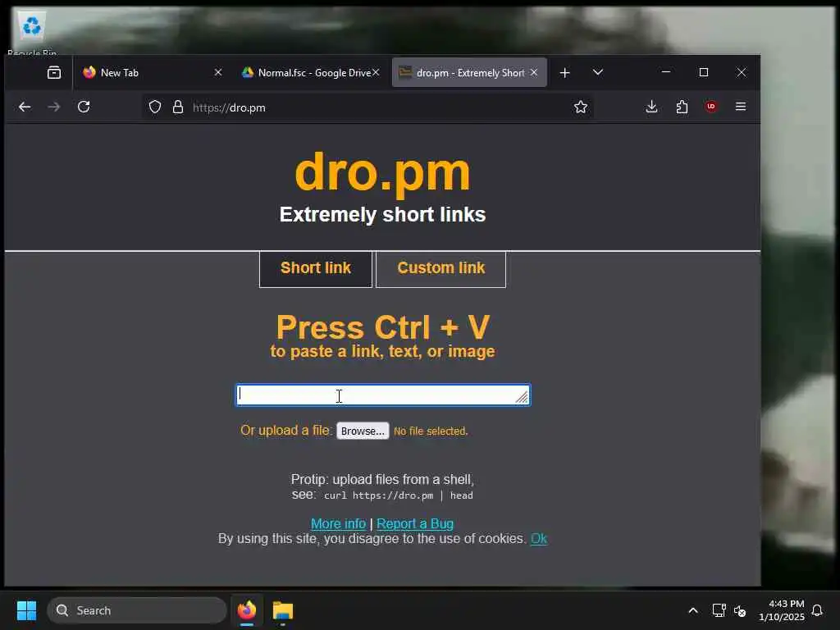Click the No file selected label
The width and height of the screenshot is (840, 630).
click(x=431, y=431)
